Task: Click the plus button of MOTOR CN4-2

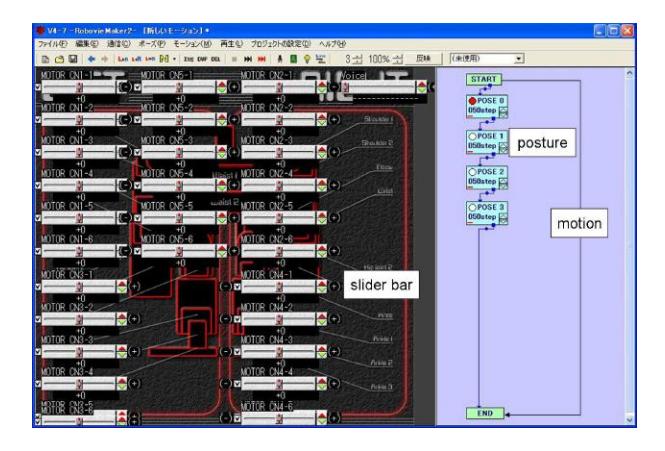Action: tap(334, 319)
